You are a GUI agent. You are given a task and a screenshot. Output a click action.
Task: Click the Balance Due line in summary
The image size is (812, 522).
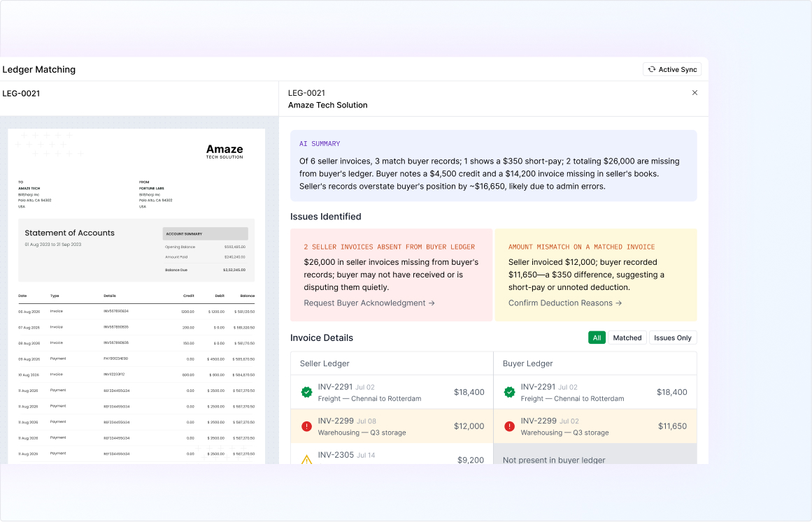pyautogui.click(x=205, y=270)
